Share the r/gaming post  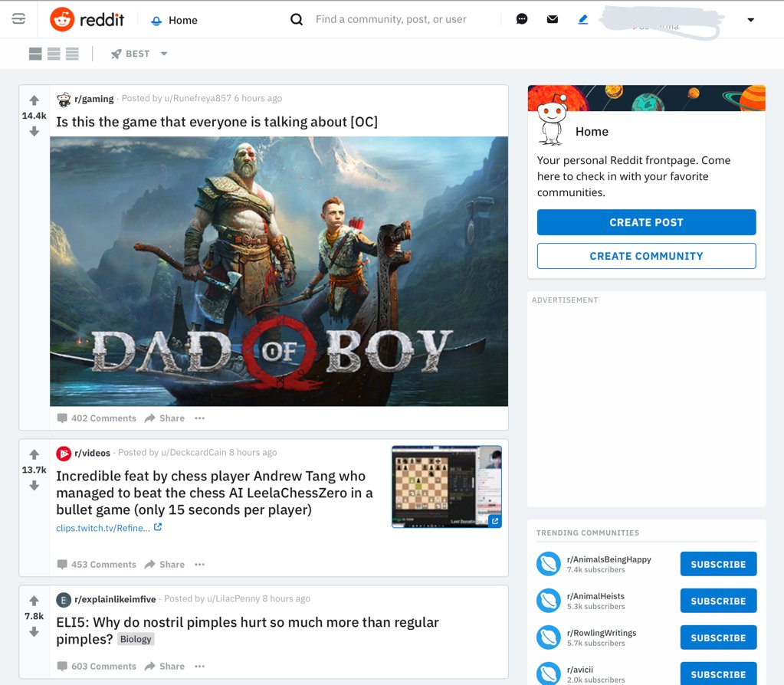pyautogui.click(x=165, y=418)
